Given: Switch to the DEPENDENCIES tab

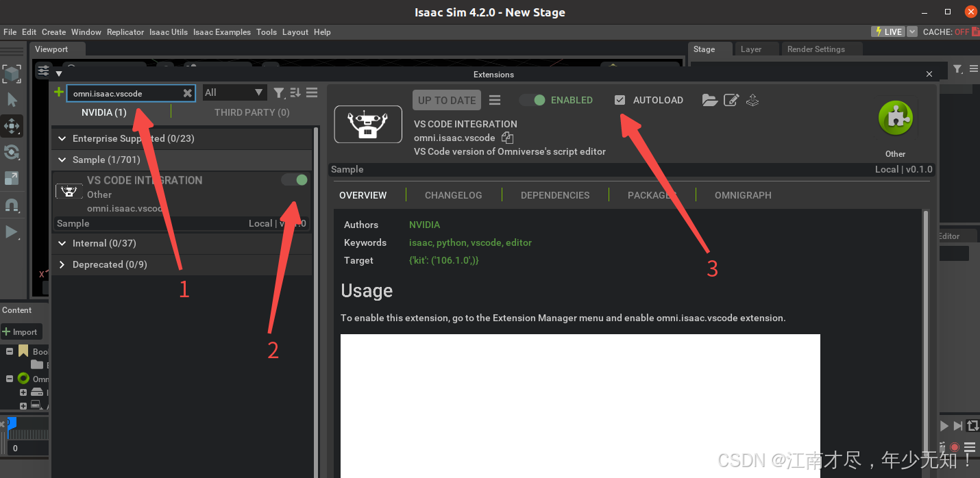Looking at the screenshot, I should 555,195.
